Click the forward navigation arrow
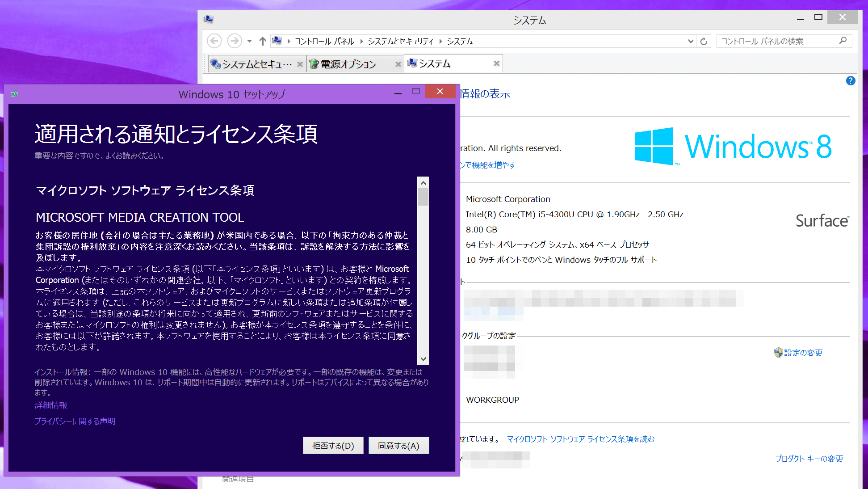The width and height of the screenshot is (868, 489). [234, 41]
